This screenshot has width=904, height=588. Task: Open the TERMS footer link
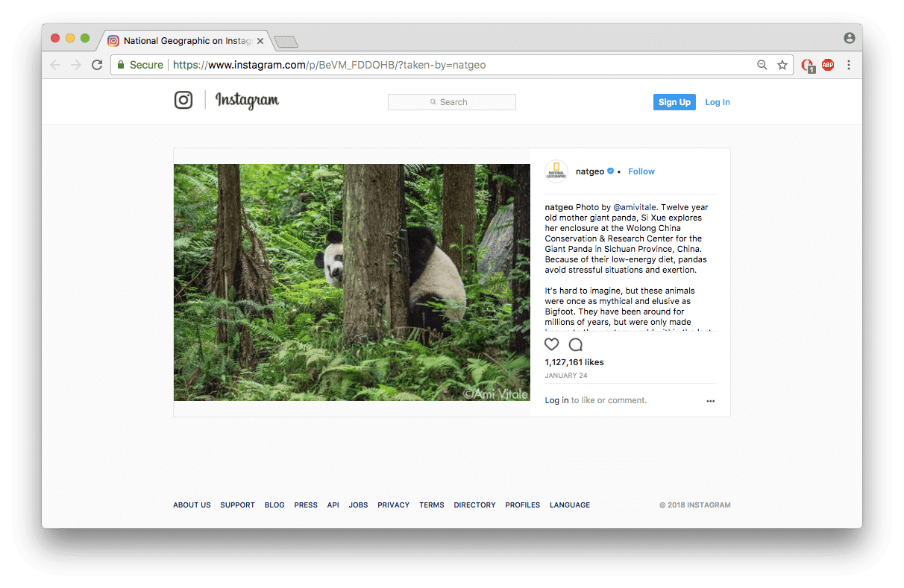tap(431, 505)
